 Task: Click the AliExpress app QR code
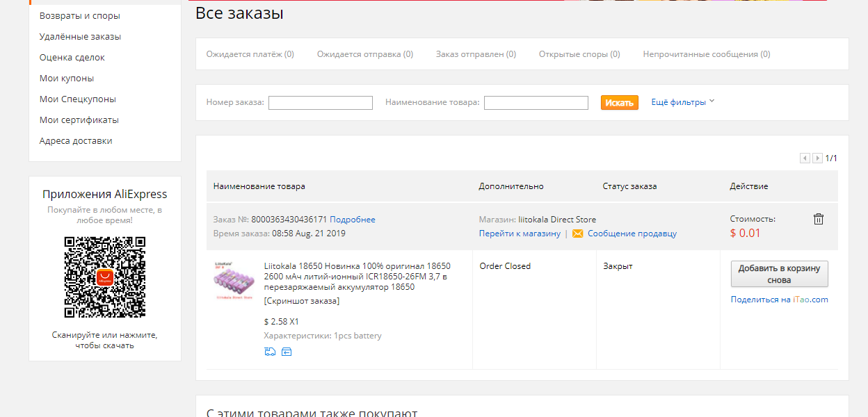click(105, 277)
